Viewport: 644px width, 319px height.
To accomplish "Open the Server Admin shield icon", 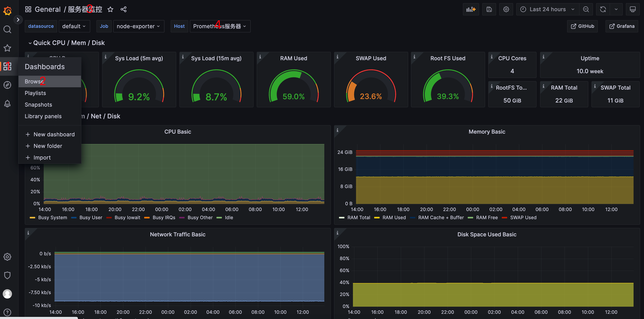I will (x=7, y=275).
